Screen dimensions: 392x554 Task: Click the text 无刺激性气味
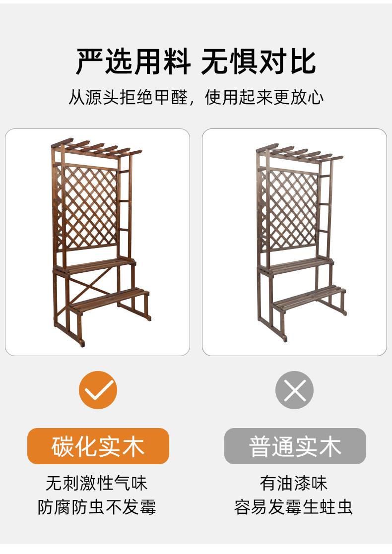96,483
